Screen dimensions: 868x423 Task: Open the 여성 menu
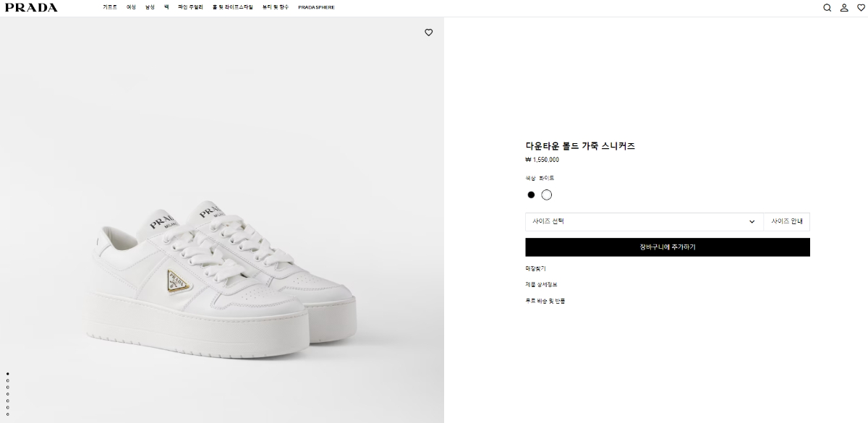click(x=131, y=7)
